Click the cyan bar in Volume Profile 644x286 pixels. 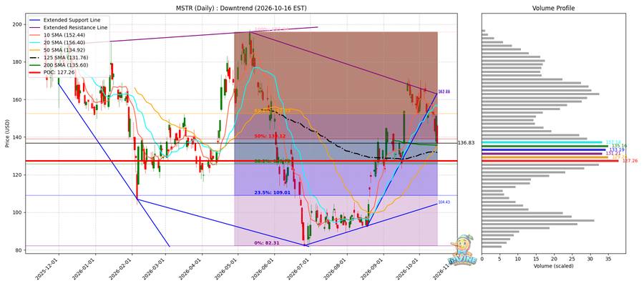click(x=542, y=142)
